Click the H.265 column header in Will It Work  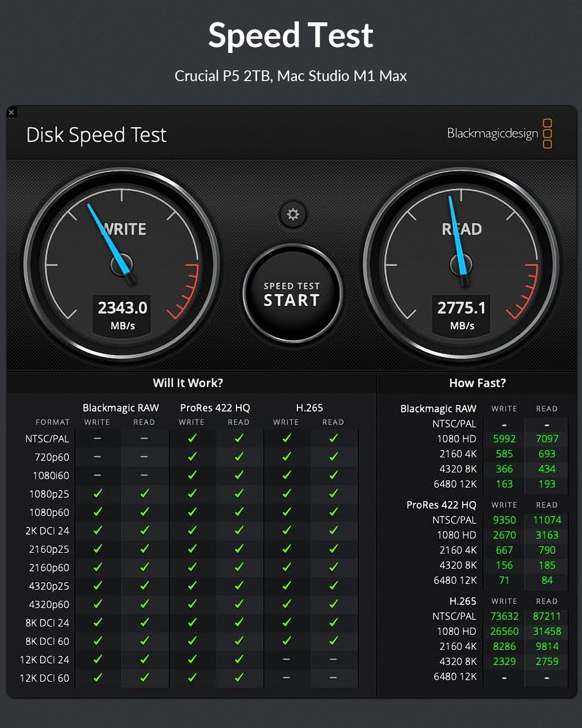(x=309, y=408)
